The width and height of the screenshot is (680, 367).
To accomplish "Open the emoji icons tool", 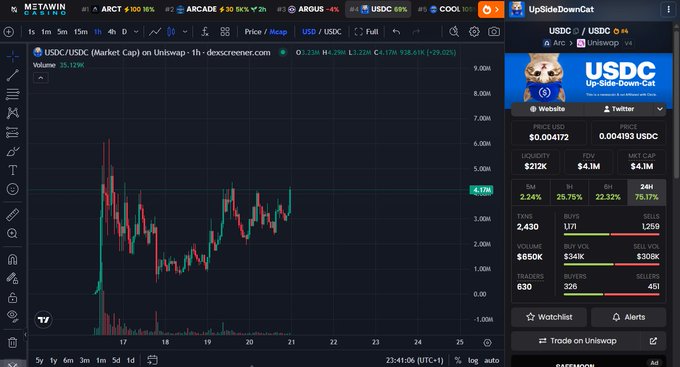I will [13, 189].
